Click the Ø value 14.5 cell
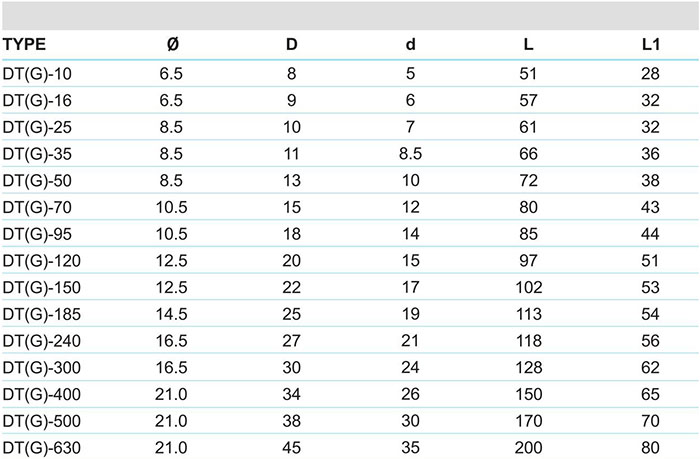This screenshot has height=459, width=700. 171,314
